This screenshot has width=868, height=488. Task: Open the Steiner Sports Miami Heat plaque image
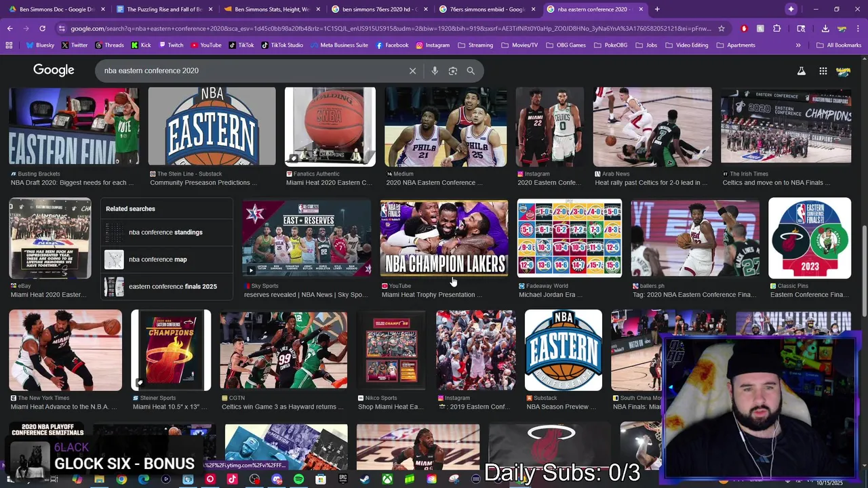point(171,350)
